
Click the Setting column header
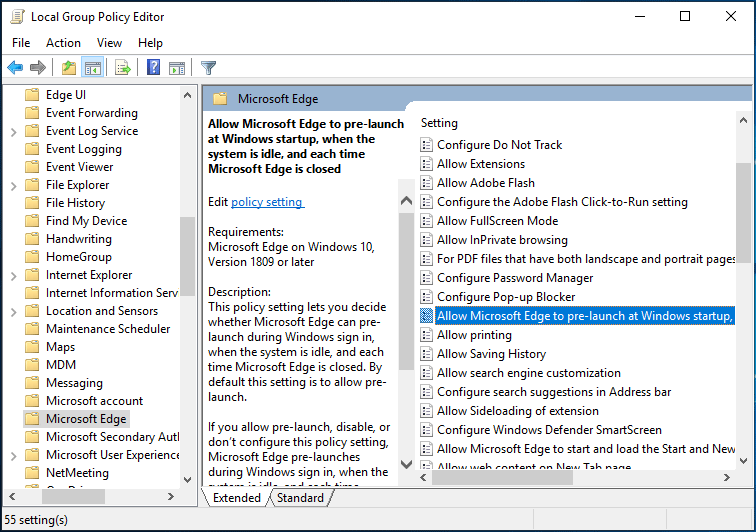[x=439, y=123]
